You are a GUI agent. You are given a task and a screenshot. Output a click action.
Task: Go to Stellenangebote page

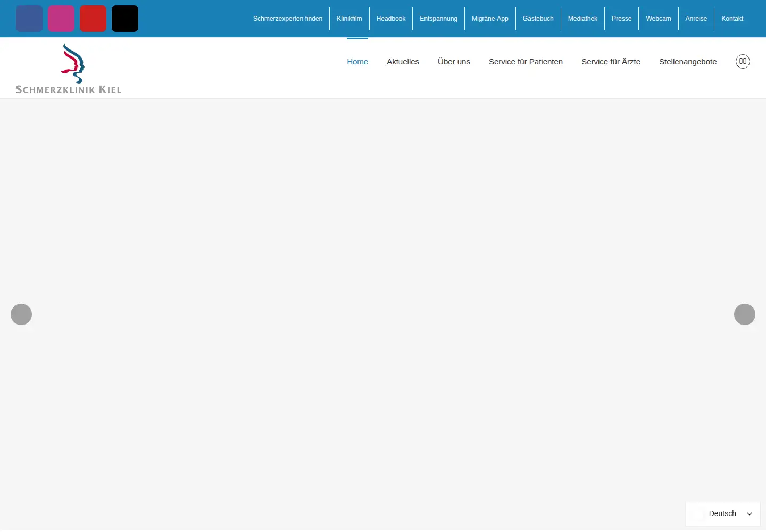click(688, 62)
